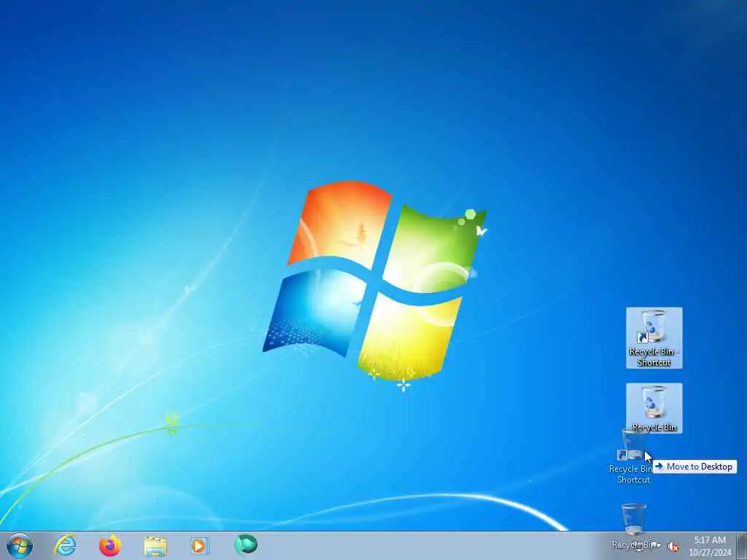Open Firefox from the taskbar
Viewport: 747px width, 560px height.
[109, 545]
